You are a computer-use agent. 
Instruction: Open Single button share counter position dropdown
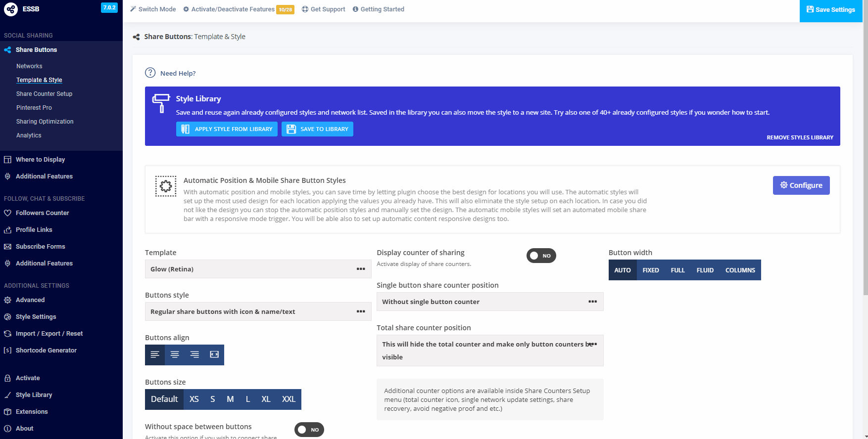pyautogui.click(x=489, y=302)
